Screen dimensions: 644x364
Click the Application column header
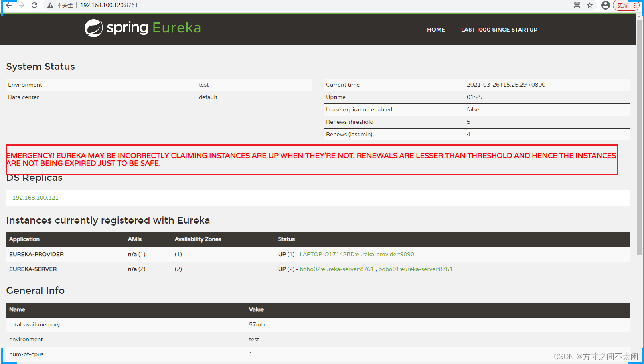pos(24,239)
